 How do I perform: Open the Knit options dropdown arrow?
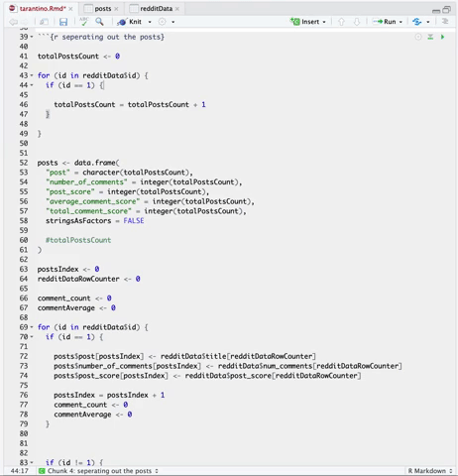click(x=150, y=22)
